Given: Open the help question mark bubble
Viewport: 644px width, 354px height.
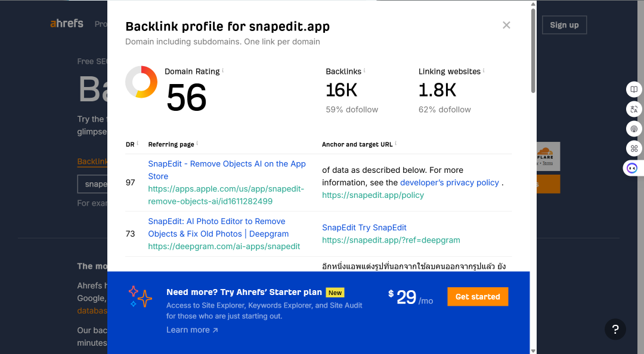Looking at the screenshot, I should [x=615, y=329].
